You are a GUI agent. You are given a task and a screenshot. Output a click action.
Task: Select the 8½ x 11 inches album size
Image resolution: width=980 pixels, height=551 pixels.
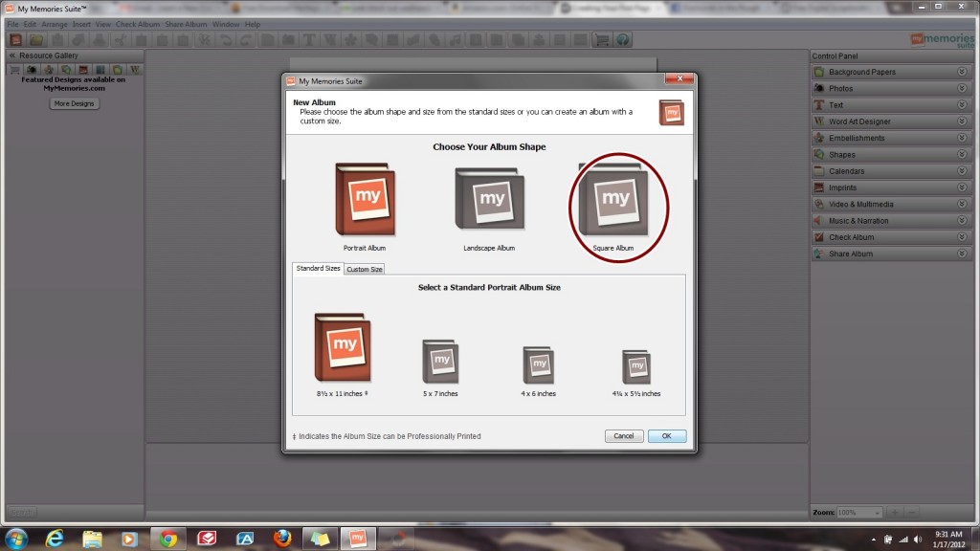[343, 347]
